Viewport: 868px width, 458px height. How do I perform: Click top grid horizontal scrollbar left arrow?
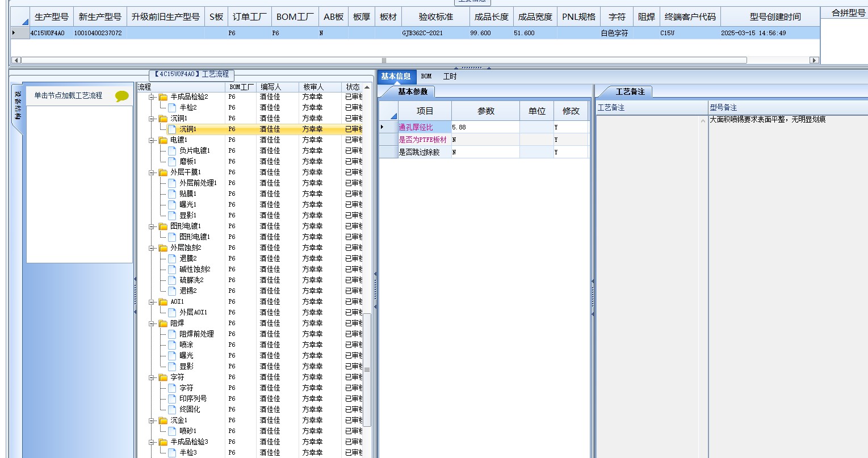click(16, 60)
